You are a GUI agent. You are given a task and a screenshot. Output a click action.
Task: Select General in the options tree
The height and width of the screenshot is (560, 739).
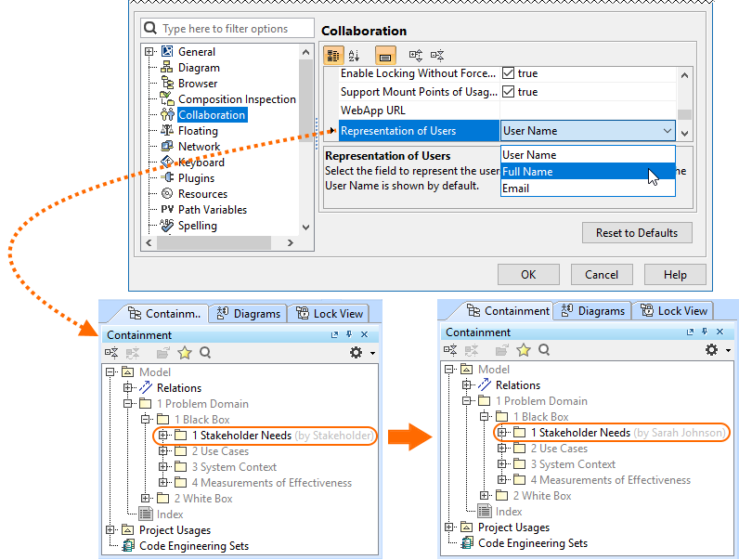(x=196, y=52)
